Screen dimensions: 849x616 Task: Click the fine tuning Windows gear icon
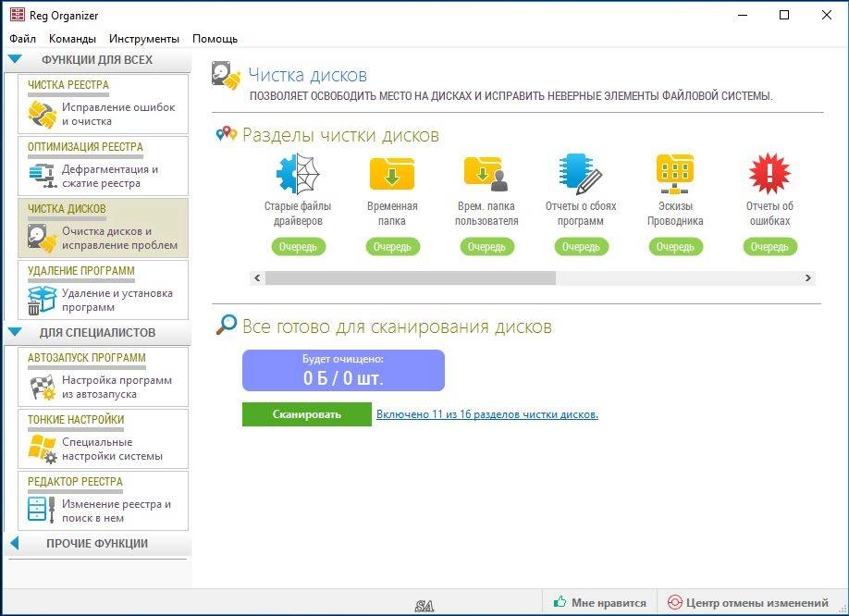tap(43, 450)
